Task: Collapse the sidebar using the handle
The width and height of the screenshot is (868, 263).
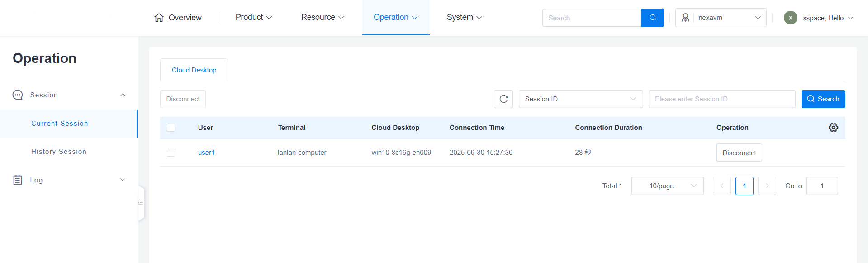Action: 141,203
